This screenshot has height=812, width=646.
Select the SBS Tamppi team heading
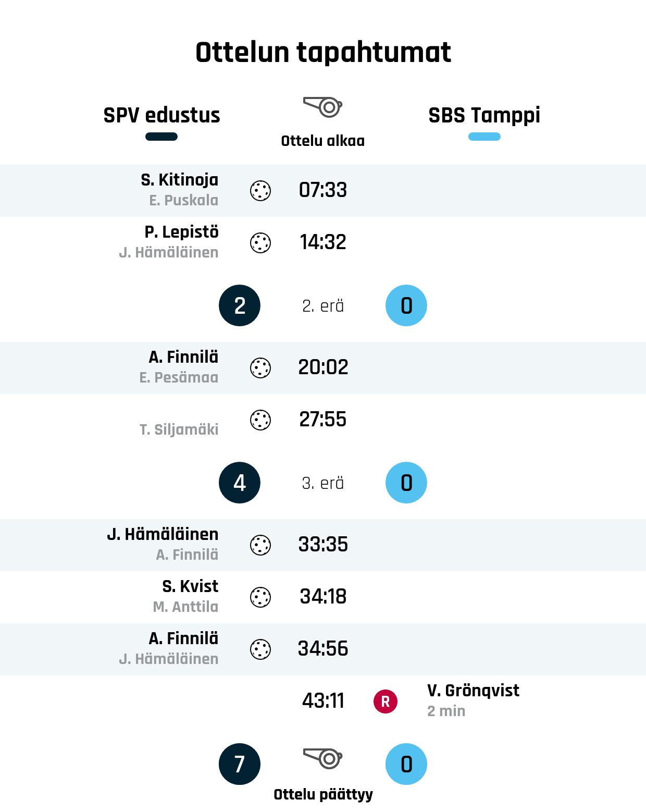[x=484, y=115]
